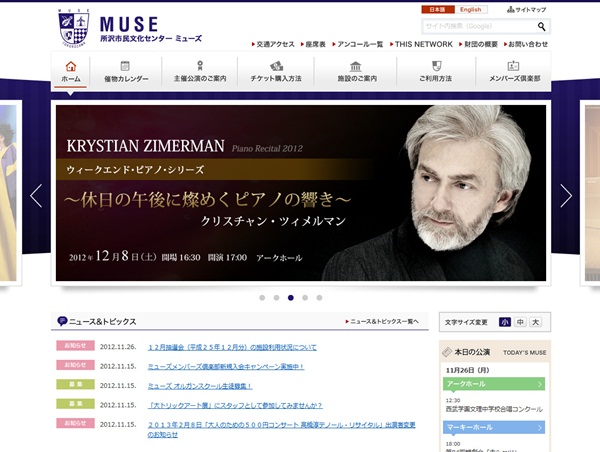Click the 11月26日 (月) date text
This screenshot has width=600, height=452.
click(x=468, y=370)
